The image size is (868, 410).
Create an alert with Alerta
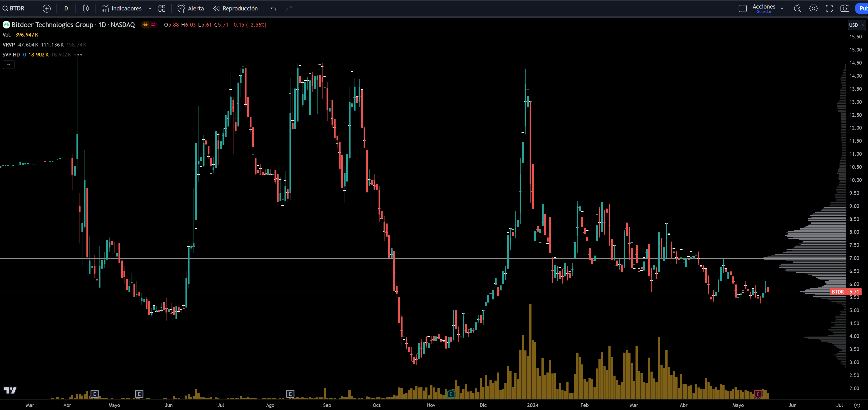(191, 8)
